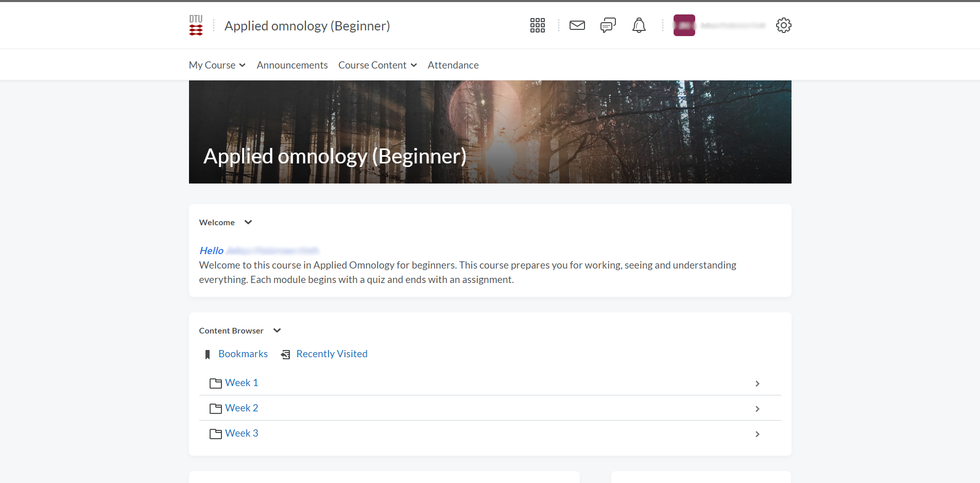980x483 pixels.
Task: Collapse the Welcome widget chevron
Action: tap(248, 222)
